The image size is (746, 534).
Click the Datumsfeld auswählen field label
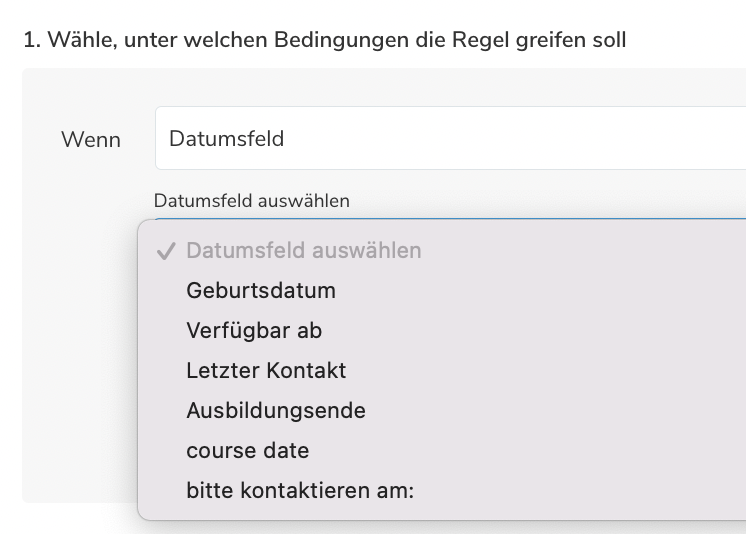(x=252, y=201)
